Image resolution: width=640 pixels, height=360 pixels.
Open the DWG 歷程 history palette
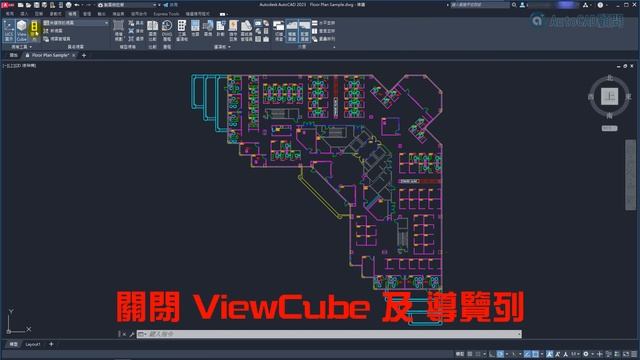pos(167,31)
